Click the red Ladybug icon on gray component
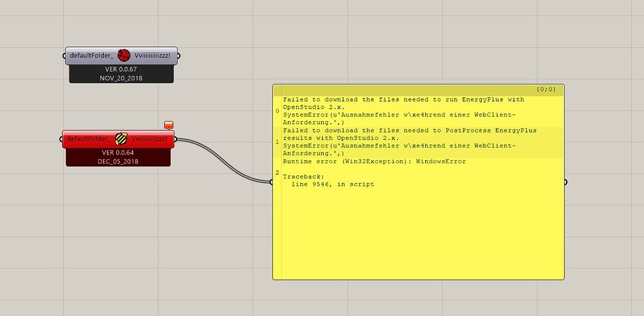This screenshot has width=644, height=316. point(124,55)
